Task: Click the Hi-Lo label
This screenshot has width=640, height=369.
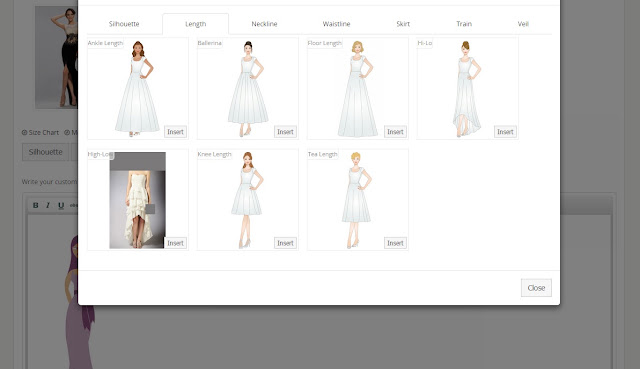Action: 424,43
